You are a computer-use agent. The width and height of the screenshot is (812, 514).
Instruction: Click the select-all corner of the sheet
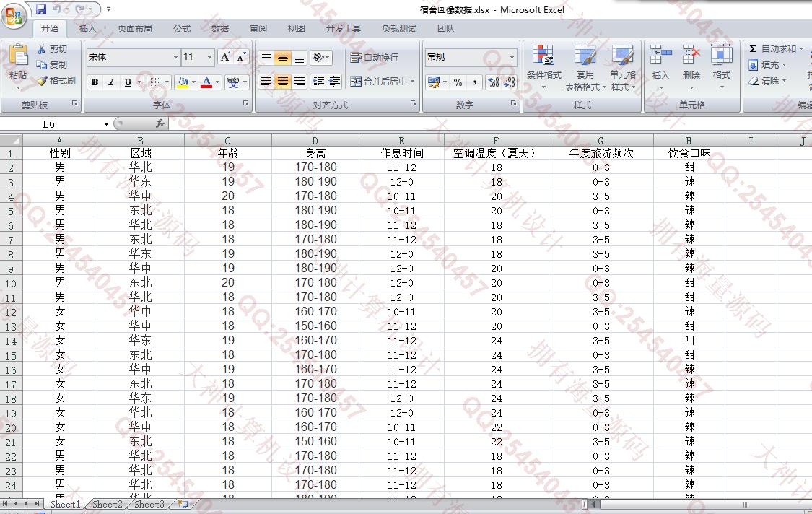(12, 140)
